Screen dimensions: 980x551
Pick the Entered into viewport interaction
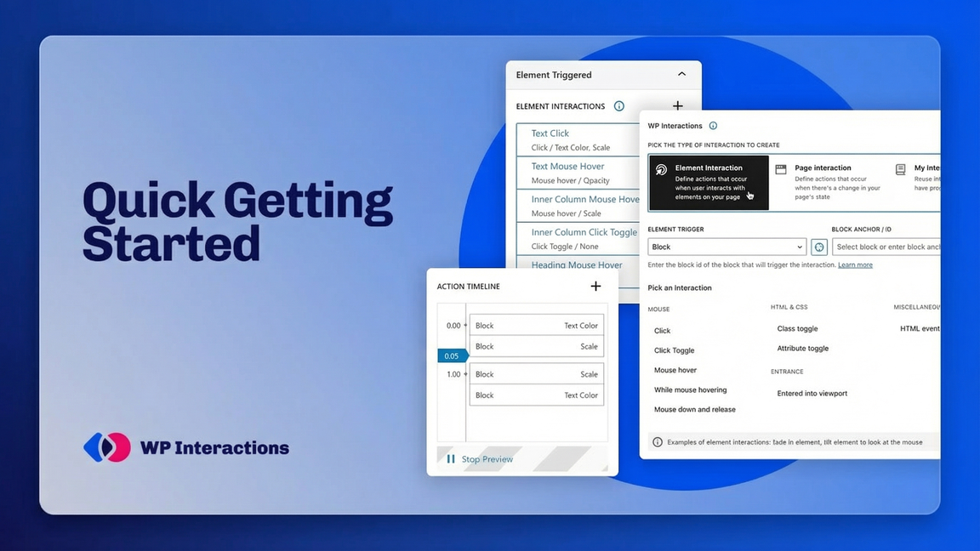[812, 394]
